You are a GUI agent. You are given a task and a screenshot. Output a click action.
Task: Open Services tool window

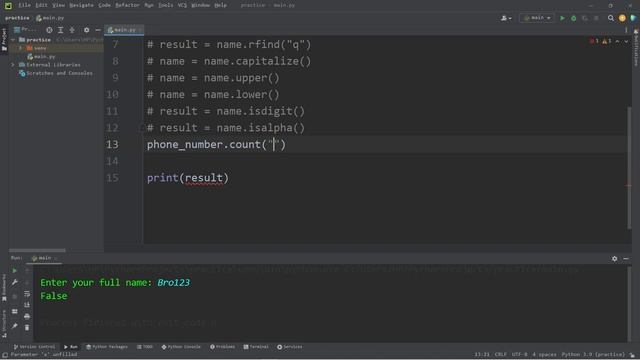click(x=290, y=347)
